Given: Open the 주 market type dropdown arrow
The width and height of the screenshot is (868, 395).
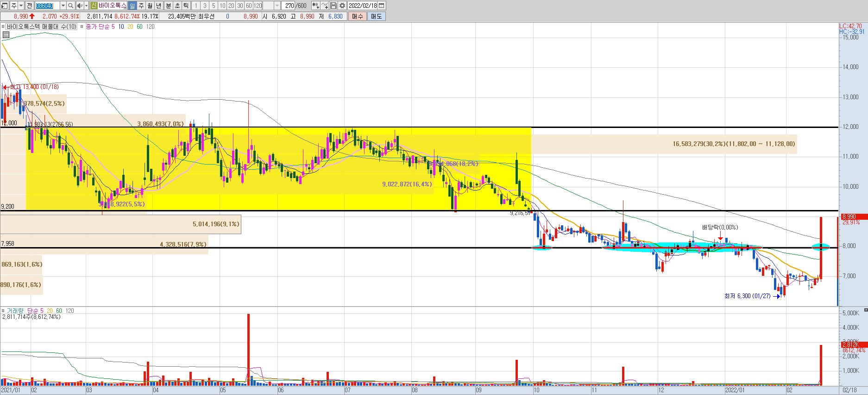Looking at the screenshot, I should pos(21,6).
